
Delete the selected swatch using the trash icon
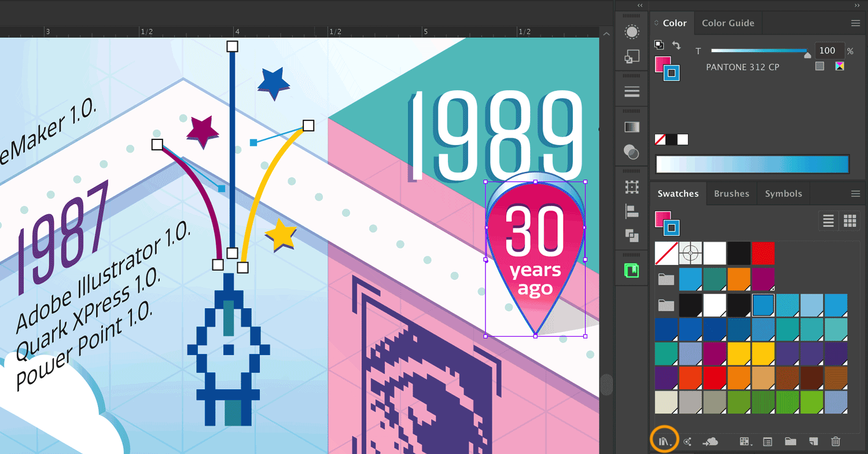835,441
